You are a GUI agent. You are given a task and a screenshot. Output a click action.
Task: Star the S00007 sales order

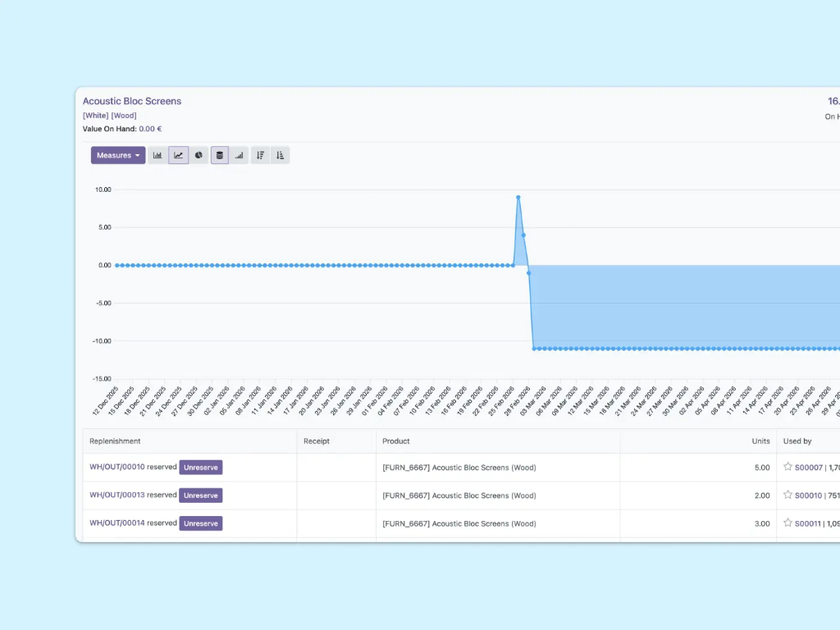point(787,467)
